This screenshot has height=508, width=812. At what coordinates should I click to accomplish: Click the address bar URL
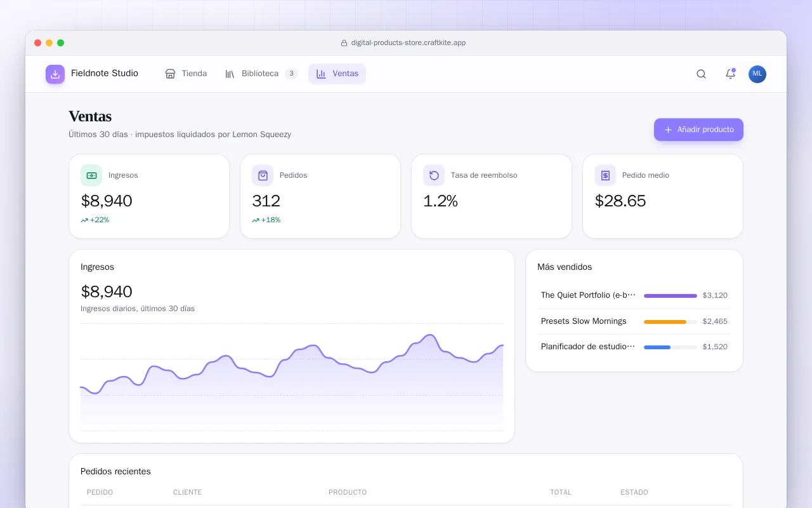click(x=409, y=43)
